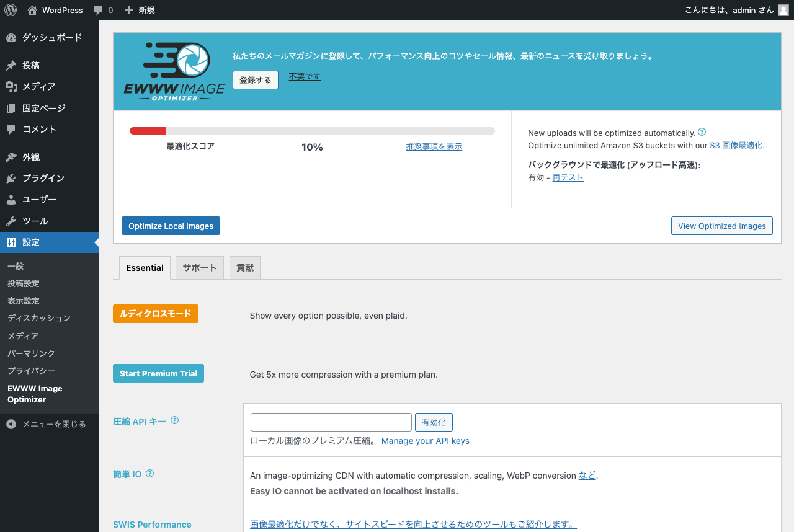Screen dimensions: 794x532
Task: Click the help icon beside 圧縮 API キー
Action: click(175, 420)
